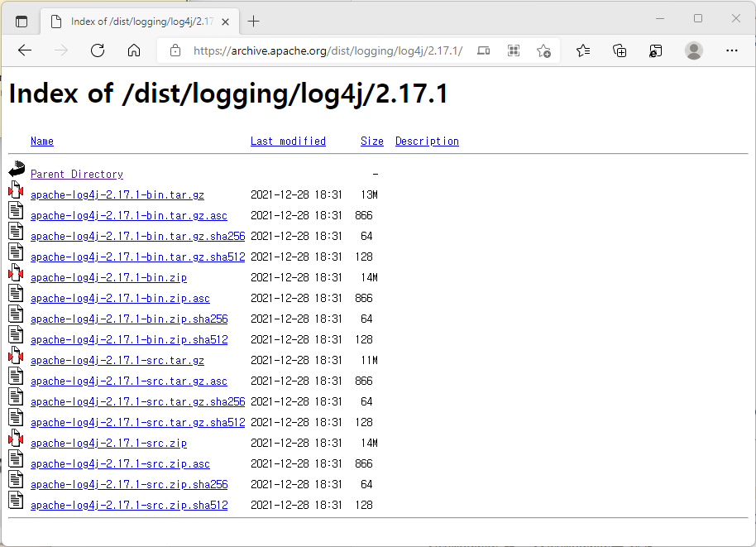The height and width of the screenshot is (547, 756).
Task: Open apache-log4j-2.17.1-bin.tar.gz.sha256 checksum
Action: (x=137, y=237)
